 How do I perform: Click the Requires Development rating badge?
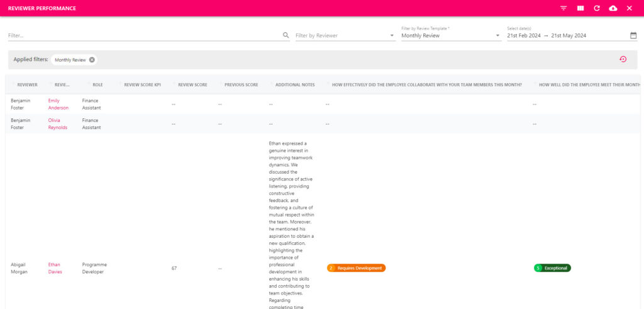point(356,268)
